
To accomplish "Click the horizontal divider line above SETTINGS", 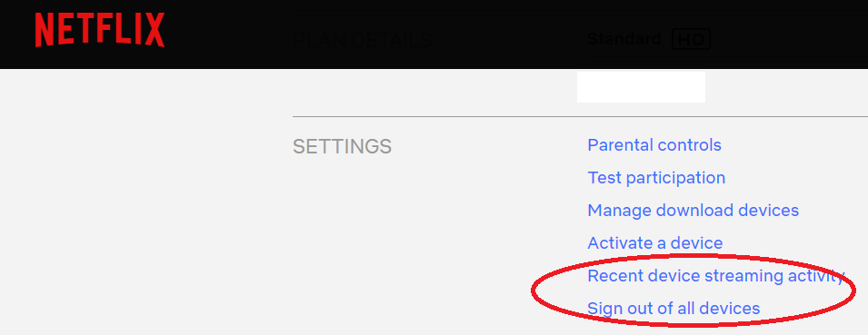I will pyautogui.click(x=580, y=116).
